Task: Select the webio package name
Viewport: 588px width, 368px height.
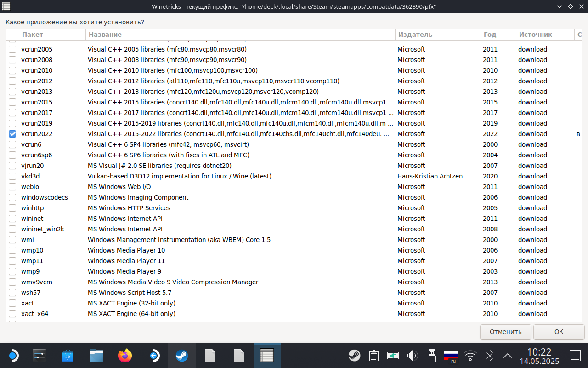Action: coord(30,187)
